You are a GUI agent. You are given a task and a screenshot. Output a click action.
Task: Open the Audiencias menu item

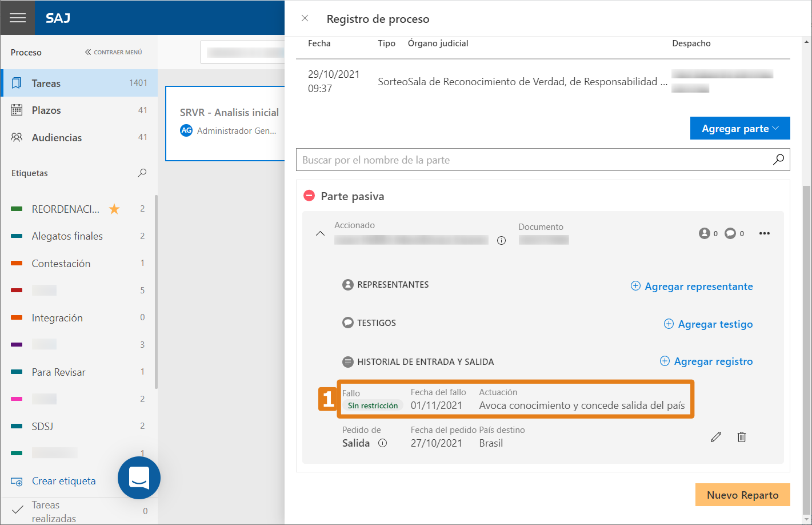click(79, 137)
